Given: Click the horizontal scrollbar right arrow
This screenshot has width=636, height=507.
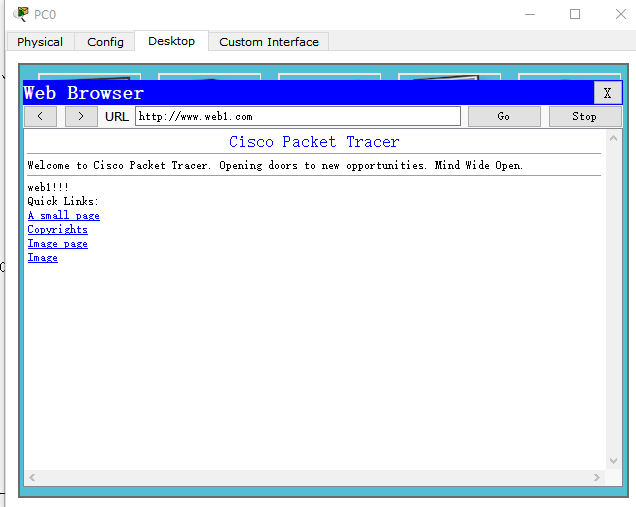Looking at the screenshot, I should tap(596, 477).
